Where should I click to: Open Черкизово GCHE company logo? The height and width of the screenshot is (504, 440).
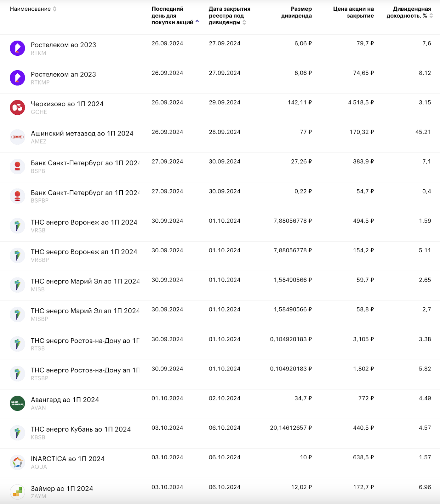point(17,107)
